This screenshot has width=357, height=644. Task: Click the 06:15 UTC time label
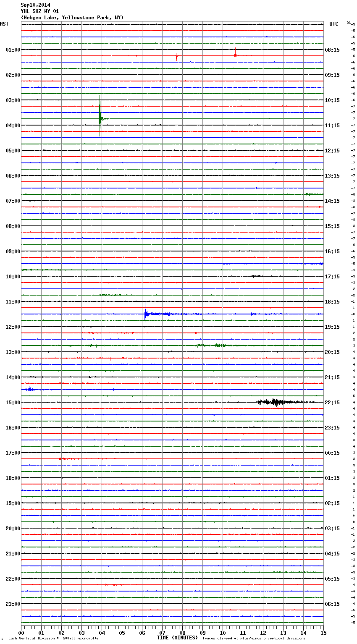(x=332, y=604)
